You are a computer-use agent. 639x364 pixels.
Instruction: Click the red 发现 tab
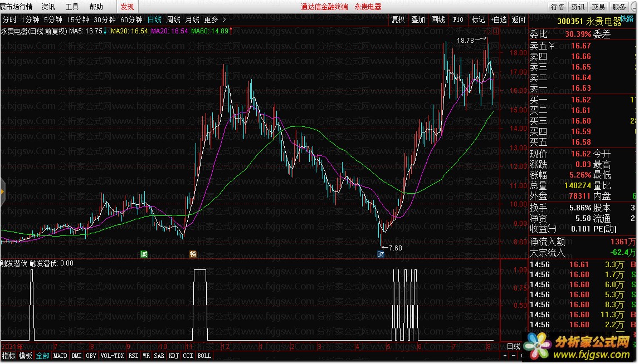127,7
